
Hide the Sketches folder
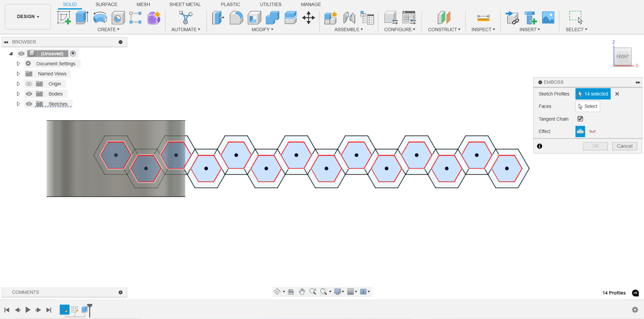click(29, 104)
